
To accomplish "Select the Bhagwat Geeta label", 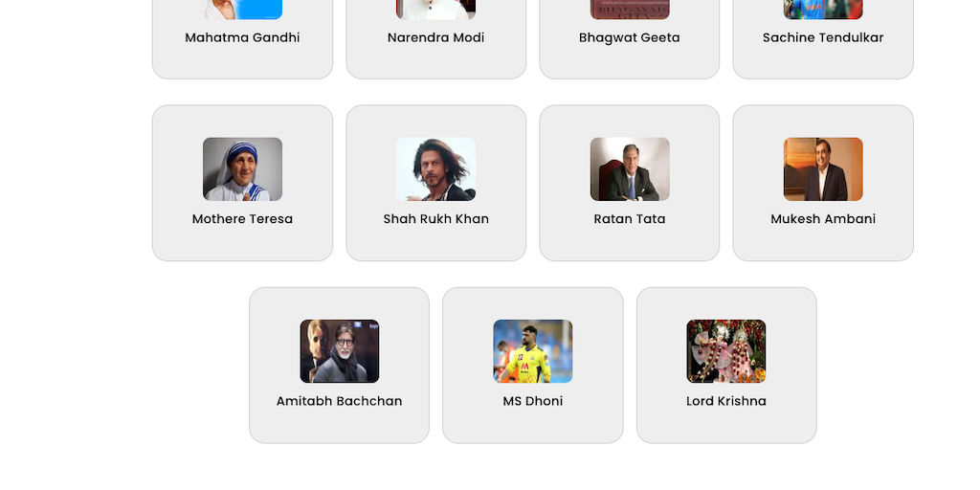I will tap(630, 37).
